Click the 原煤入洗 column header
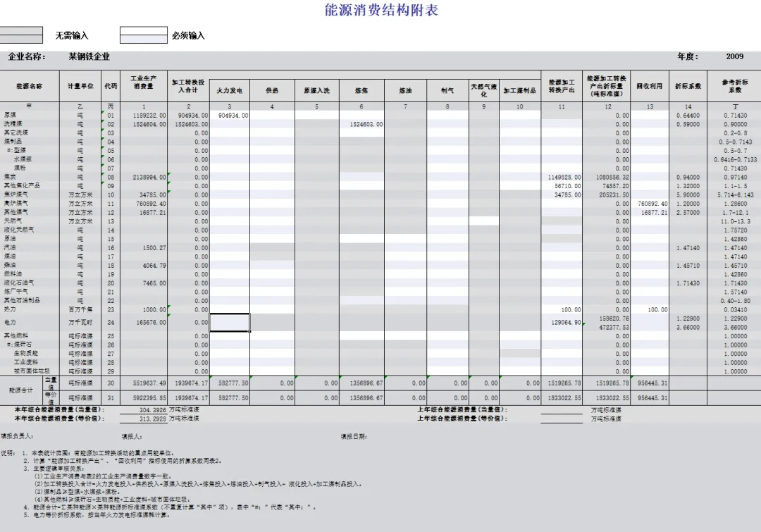This screenshot has width=761, height=532. [x=317, y=90]
